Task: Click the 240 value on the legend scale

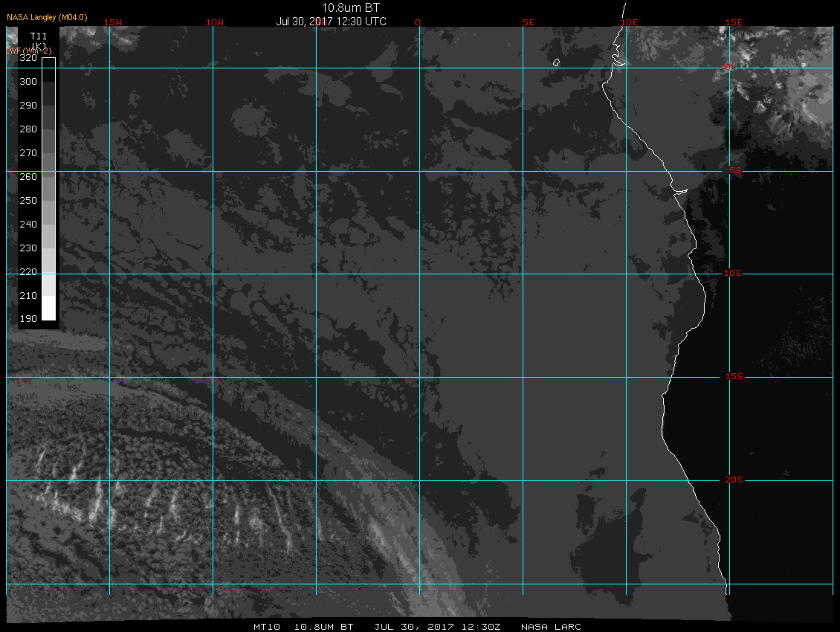Action: click(28, 224)
